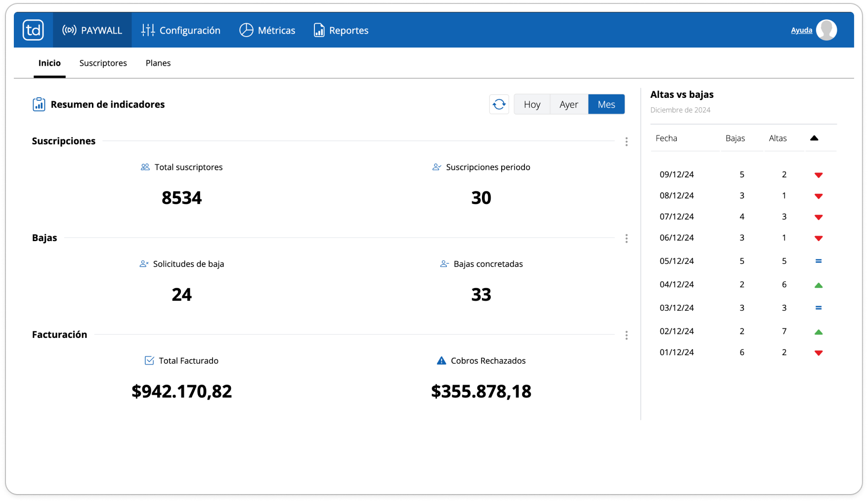Switch to the Suscriptores tab

point(103,63)
